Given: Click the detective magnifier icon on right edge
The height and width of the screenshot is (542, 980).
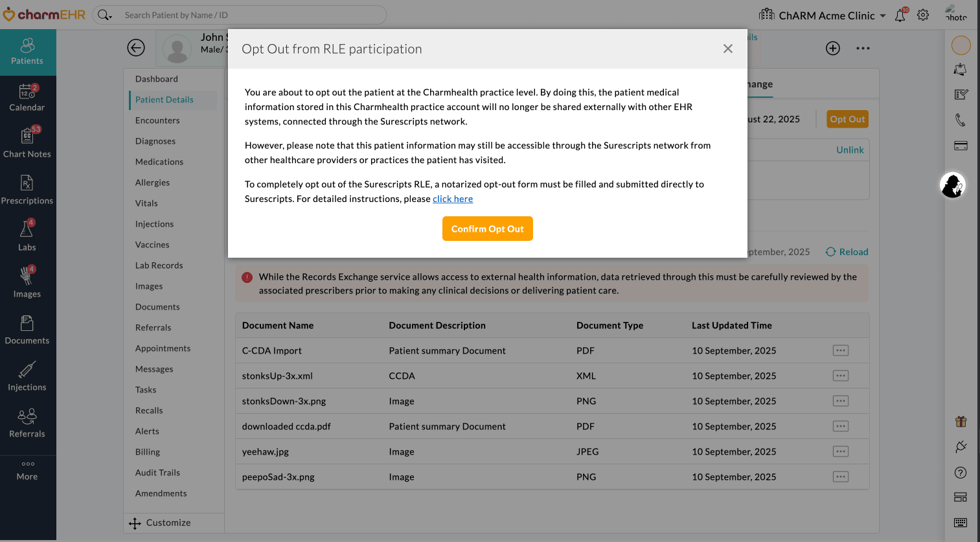Looking at the screenshot, I should pyautogui.click(x=952, y=186).
